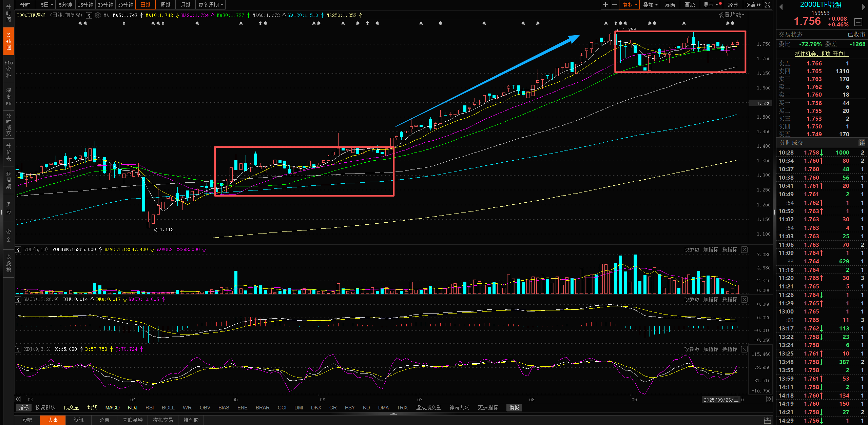
Task: Toggle 隐藏 side panel button
Action: (753, 5)
